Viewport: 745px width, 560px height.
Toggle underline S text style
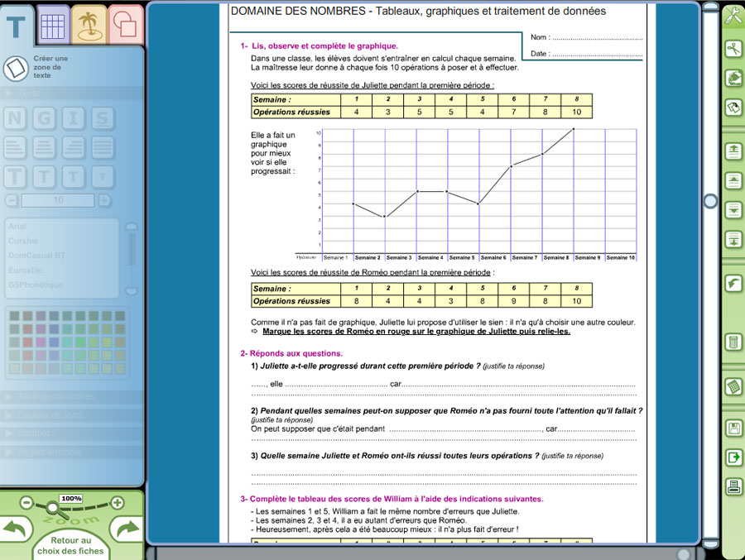click(101, 118)
